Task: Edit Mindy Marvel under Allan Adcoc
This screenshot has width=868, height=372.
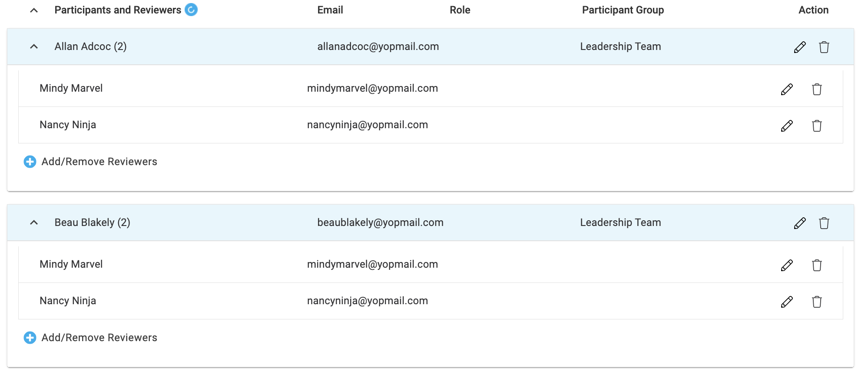Action: (x=787, y=89)
